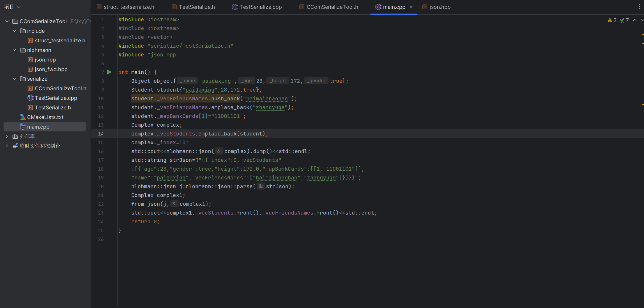
Task: Open CMakeLists.txt in the project tree
Action: [45, 117]
